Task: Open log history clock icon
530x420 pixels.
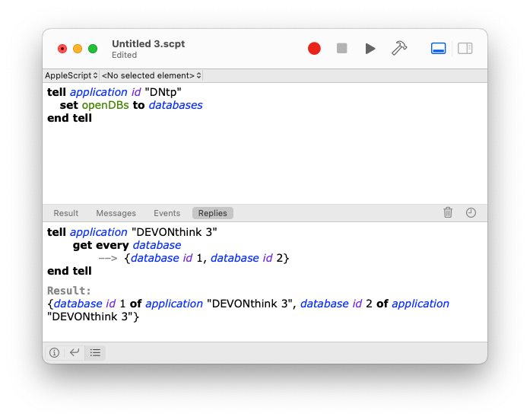Action: coord(471,213)
